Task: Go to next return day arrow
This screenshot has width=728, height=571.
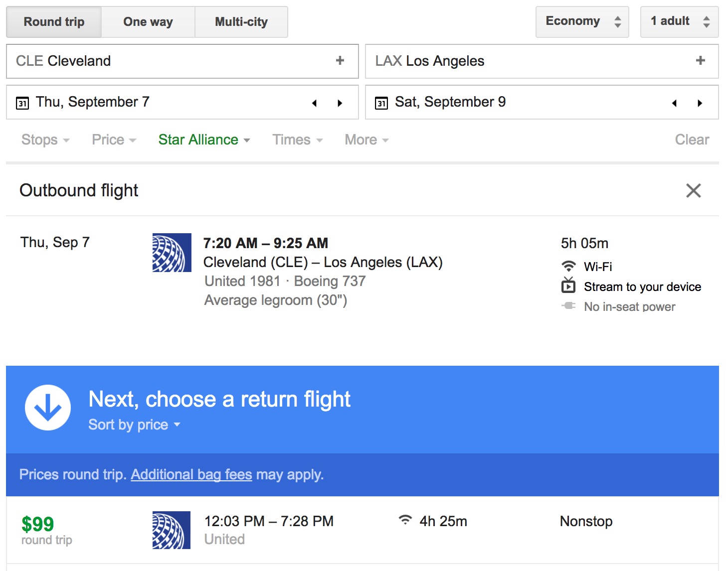Action: coord(700,103)
